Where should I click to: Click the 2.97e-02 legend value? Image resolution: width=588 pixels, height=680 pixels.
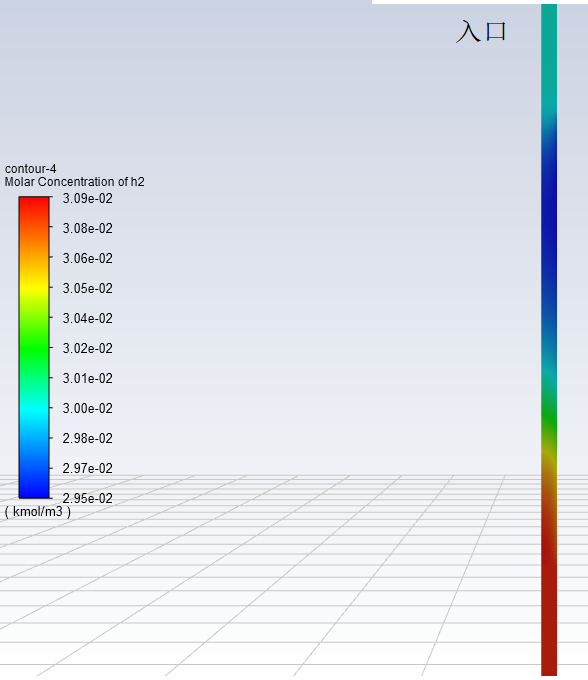point(88,468)
